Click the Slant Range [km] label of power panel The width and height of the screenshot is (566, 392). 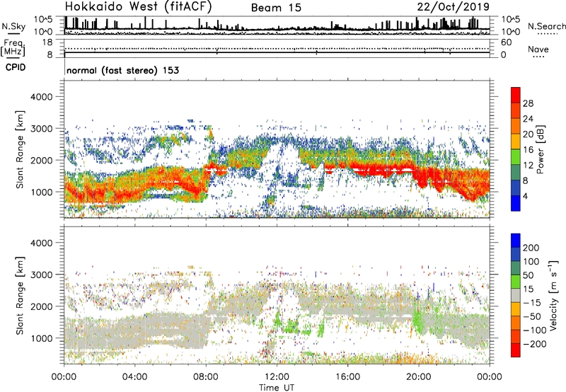click(x=20, y=149)
